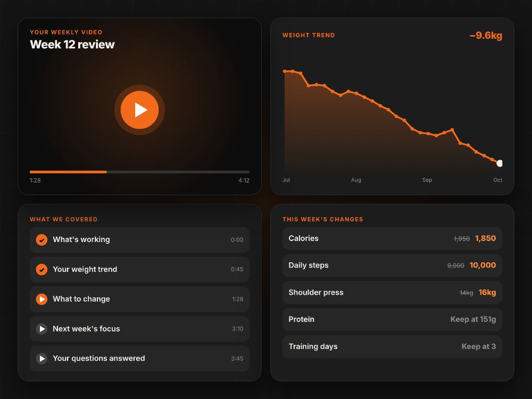Click the new 1,850 calories value
Viewport: 532px width, 399px height.
tap(486, 238)
